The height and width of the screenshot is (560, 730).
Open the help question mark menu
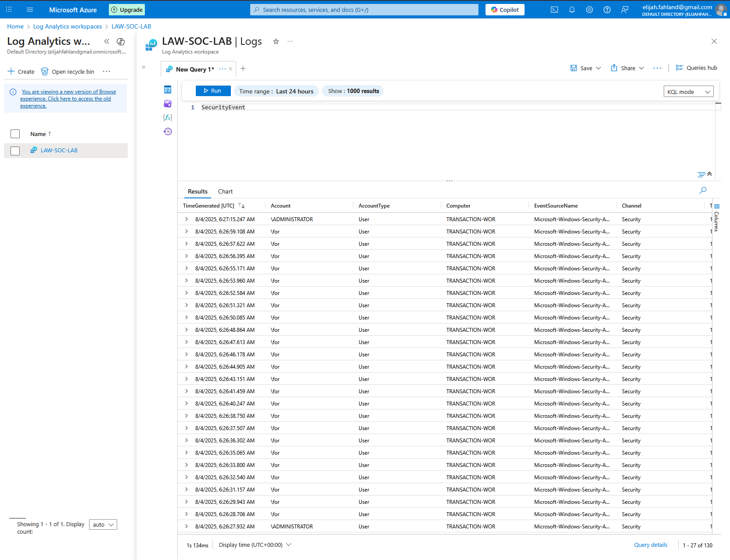click(607, 10)
